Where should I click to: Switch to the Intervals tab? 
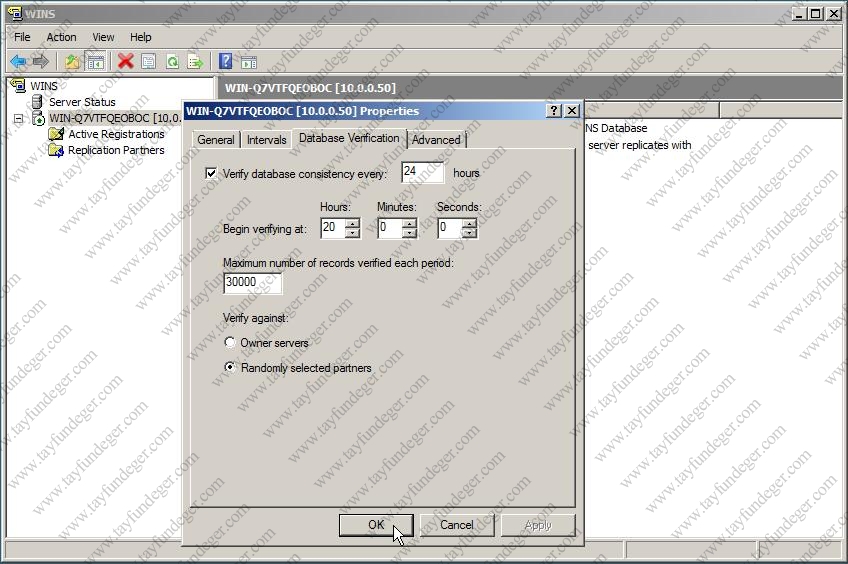coord(267,140)
